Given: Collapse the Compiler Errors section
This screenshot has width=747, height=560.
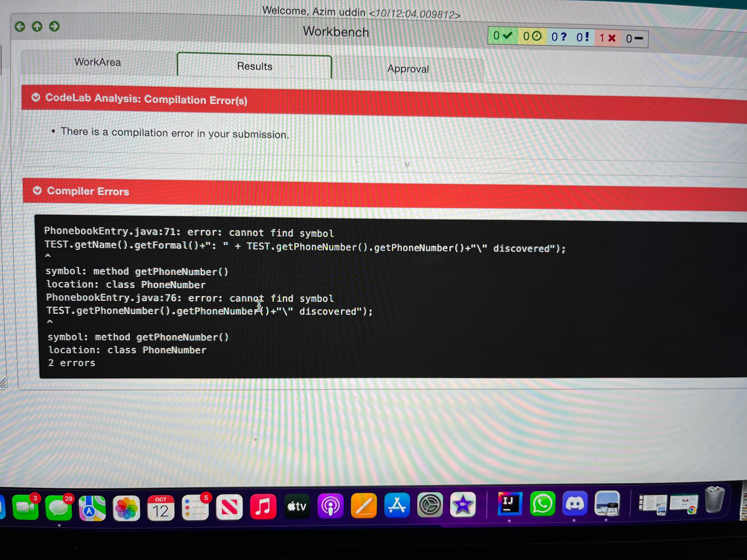Looking at the screenshot, I should pos(37,191).
